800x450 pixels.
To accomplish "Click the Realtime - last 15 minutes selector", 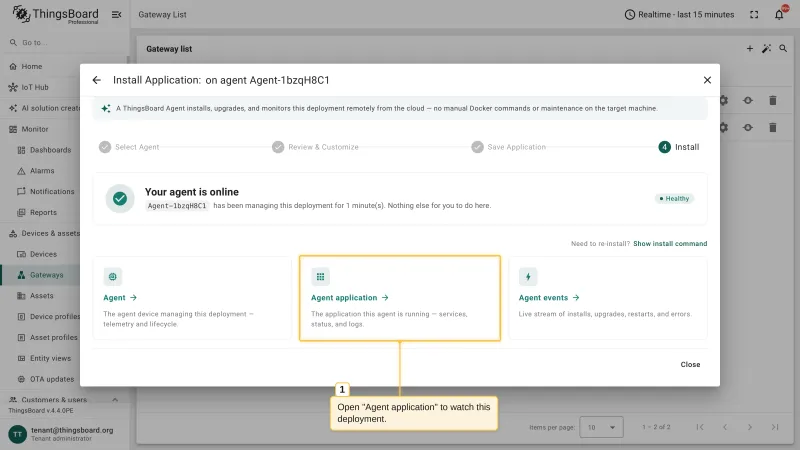I will tap(679, 14).
